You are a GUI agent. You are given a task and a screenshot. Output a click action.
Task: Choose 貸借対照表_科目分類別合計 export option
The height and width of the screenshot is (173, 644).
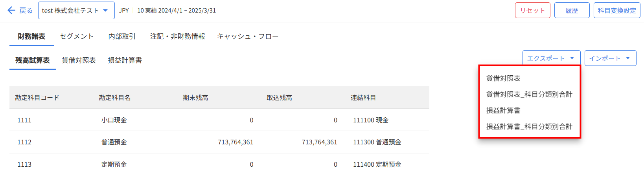(x=530, y=95)
